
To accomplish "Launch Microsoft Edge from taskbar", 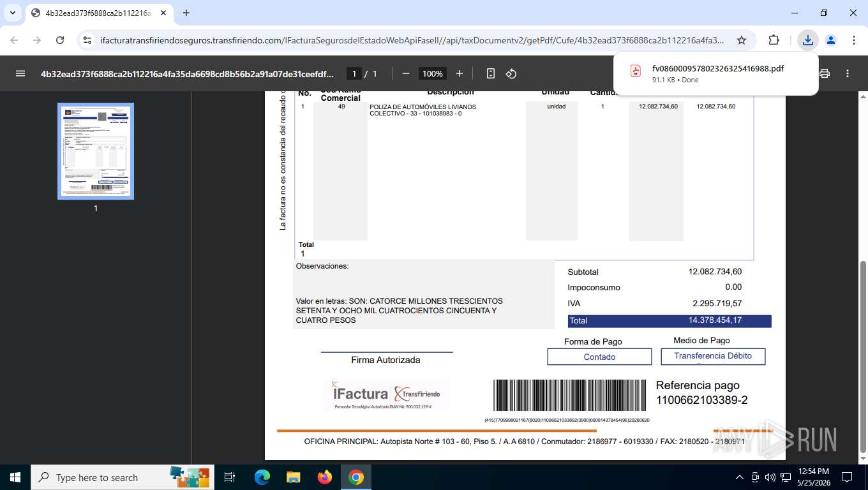I will tap(262, 477).
